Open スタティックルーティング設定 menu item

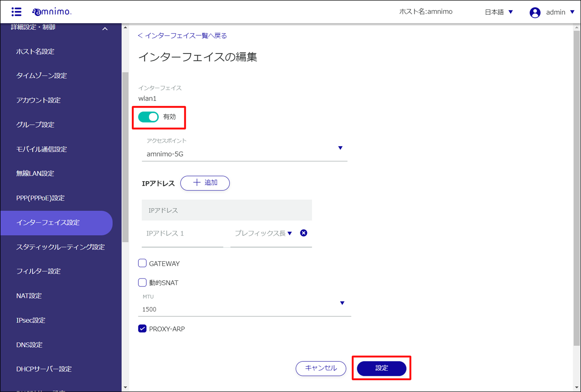tap(60, 247)
